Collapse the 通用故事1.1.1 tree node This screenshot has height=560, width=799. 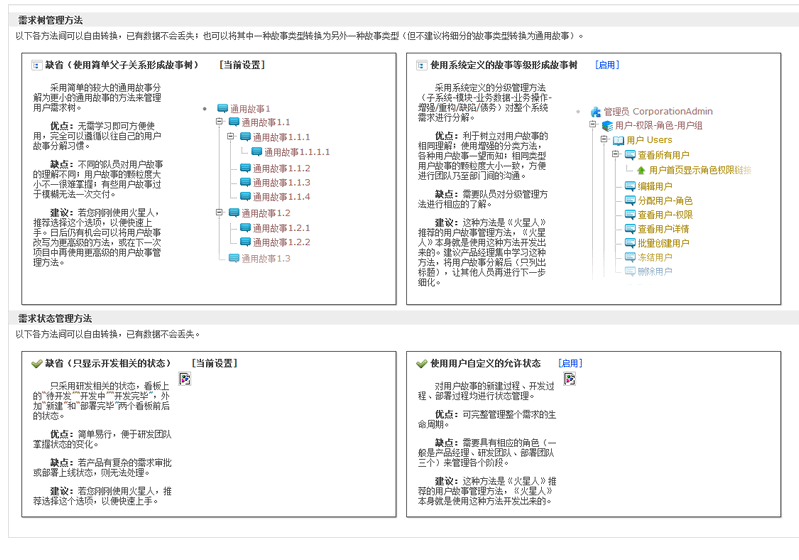(x=230, y=137)
